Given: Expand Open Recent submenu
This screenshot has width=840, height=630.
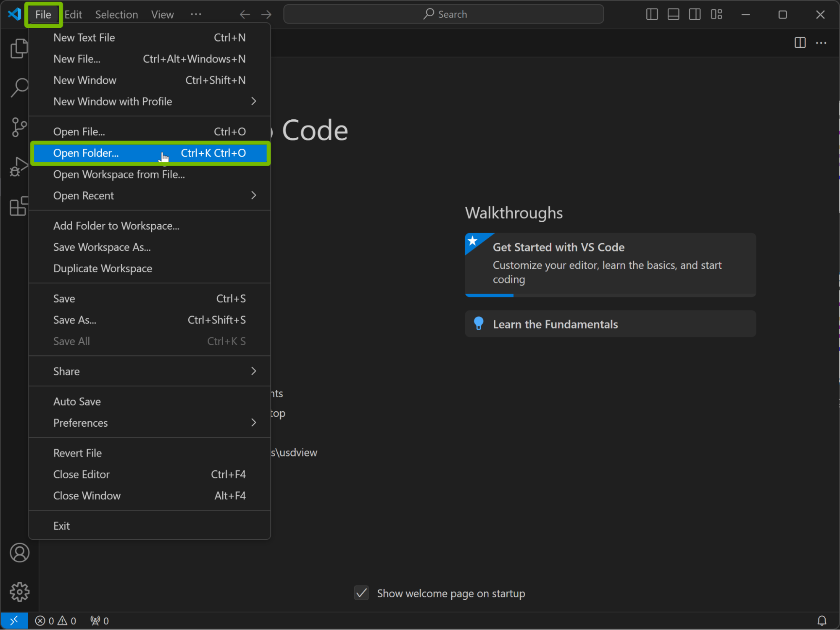Looking at the screenshot, I should [150, 195].
